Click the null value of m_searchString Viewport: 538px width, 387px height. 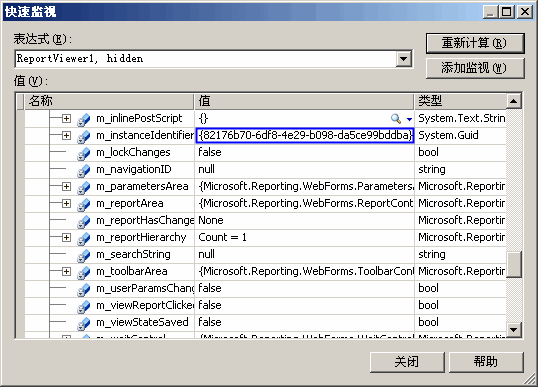click(x=207, y=254)
